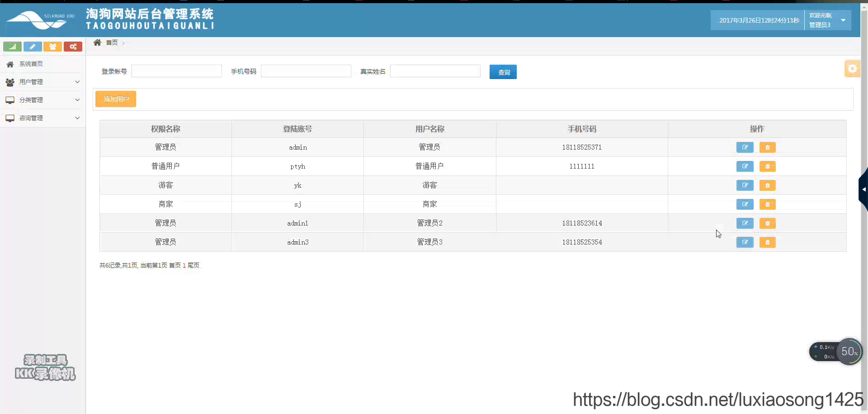Click page number 1 in pagination
Viewport: 868px width, 414px height.
[x=184, y=265]
